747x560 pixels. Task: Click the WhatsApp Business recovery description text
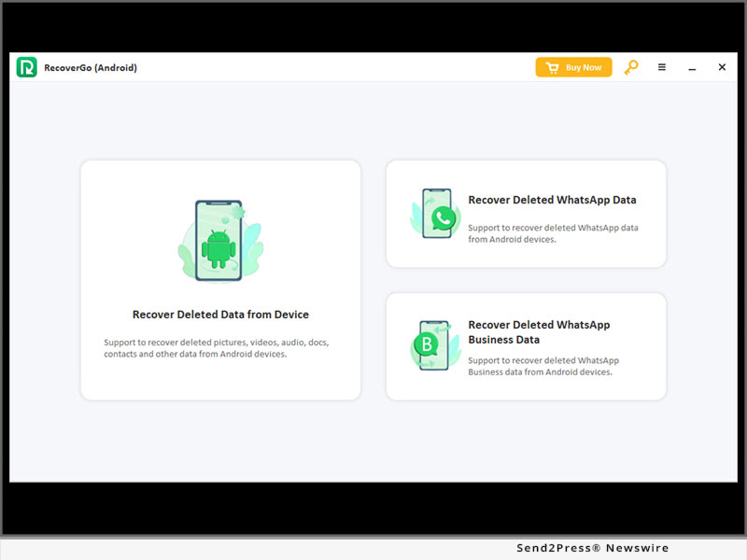pos(543,366)
